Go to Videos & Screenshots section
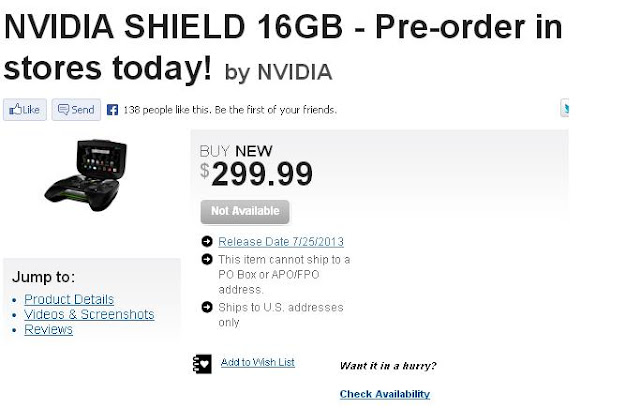Viewport: 640px width, 408px height. point(89,314)
